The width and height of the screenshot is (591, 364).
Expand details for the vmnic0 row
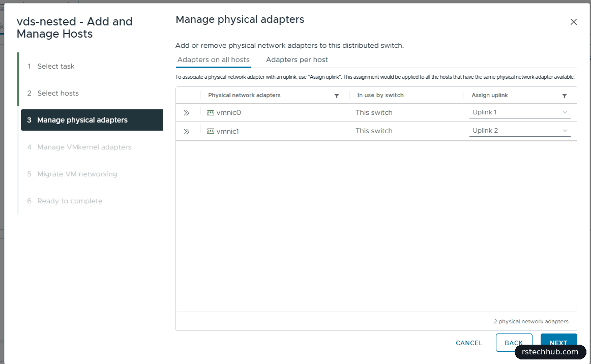pos(186,113)
